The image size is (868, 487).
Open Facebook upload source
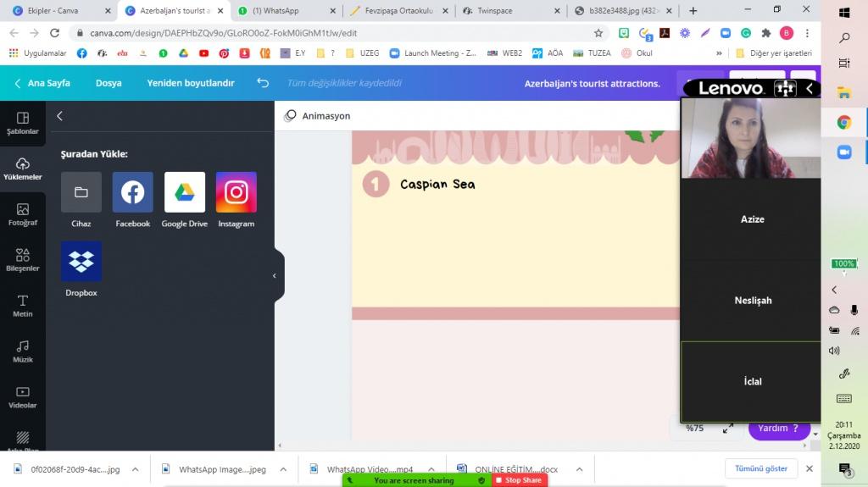[132, 192]
